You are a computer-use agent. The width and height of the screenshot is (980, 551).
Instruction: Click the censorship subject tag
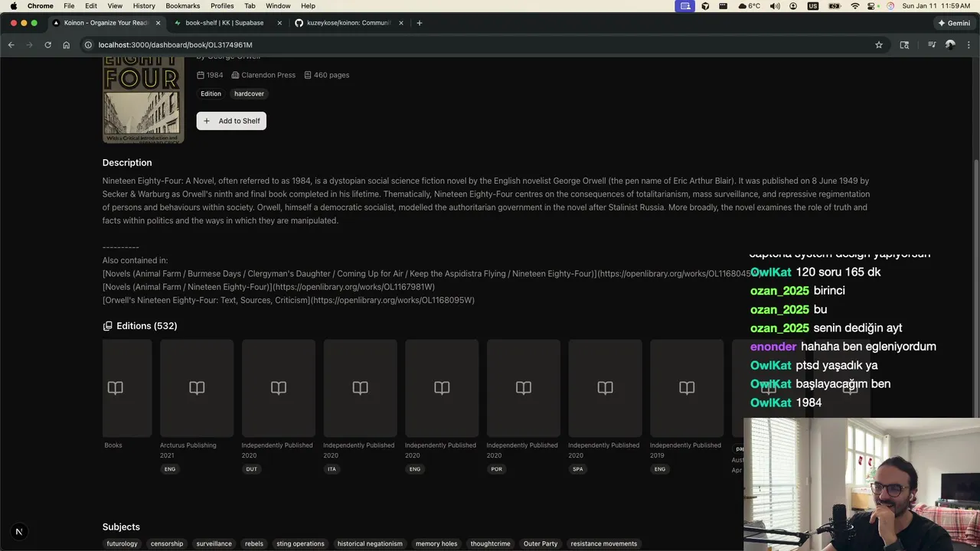(167, 544)
